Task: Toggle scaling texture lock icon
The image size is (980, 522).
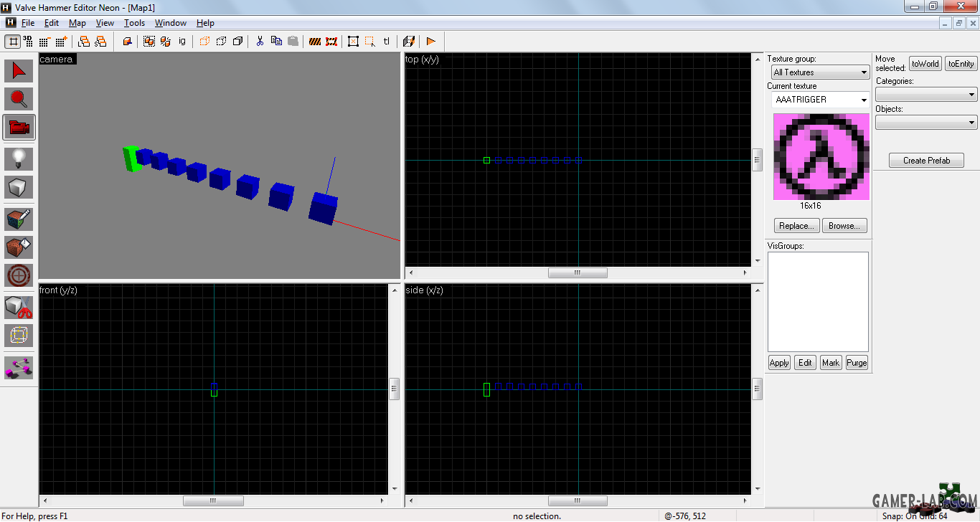Action: 409,42
